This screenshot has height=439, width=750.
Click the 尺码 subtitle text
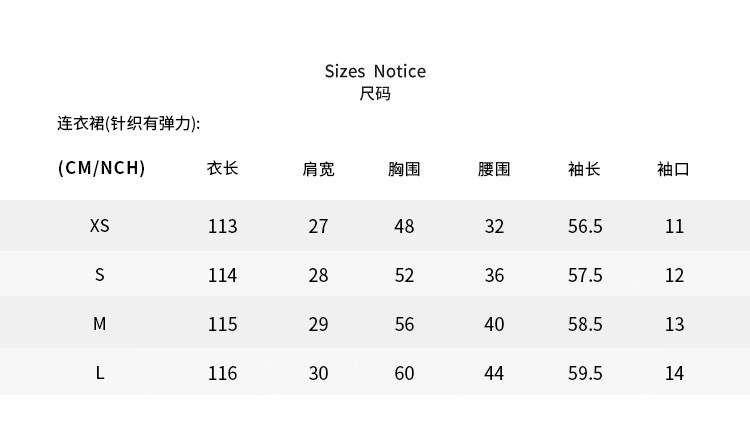tap(375, 94)
